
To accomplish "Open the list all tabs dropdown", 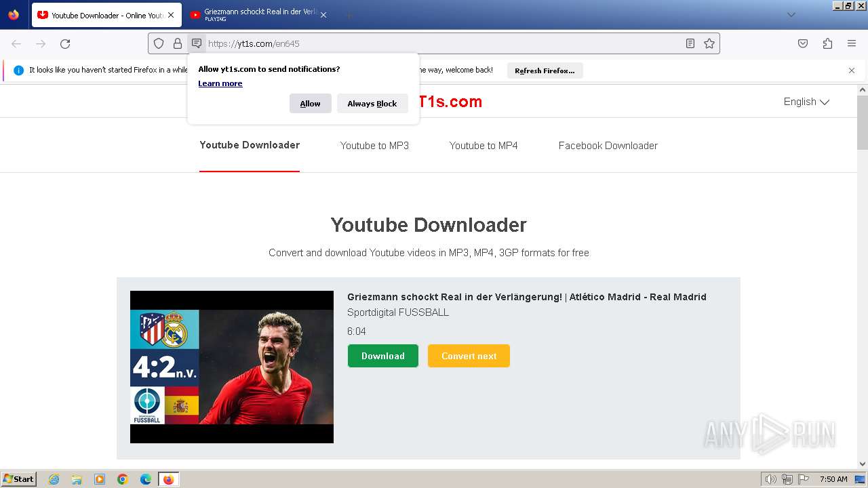I will 791,15.
